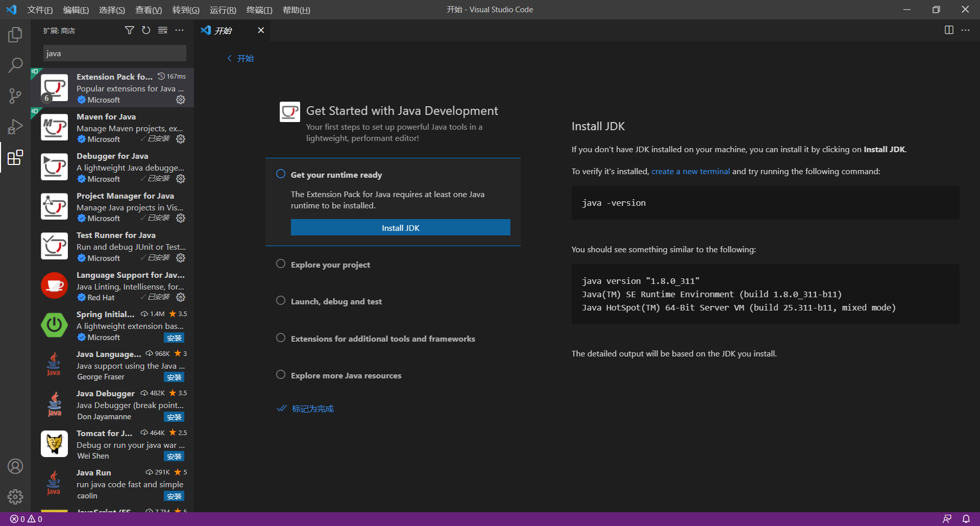
Task: Click the Install JDK button
Action: [x=401, y=228]
